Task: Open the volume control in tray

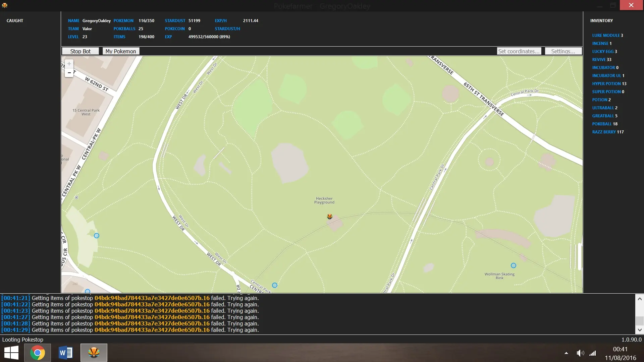Action: coord(580,353)
